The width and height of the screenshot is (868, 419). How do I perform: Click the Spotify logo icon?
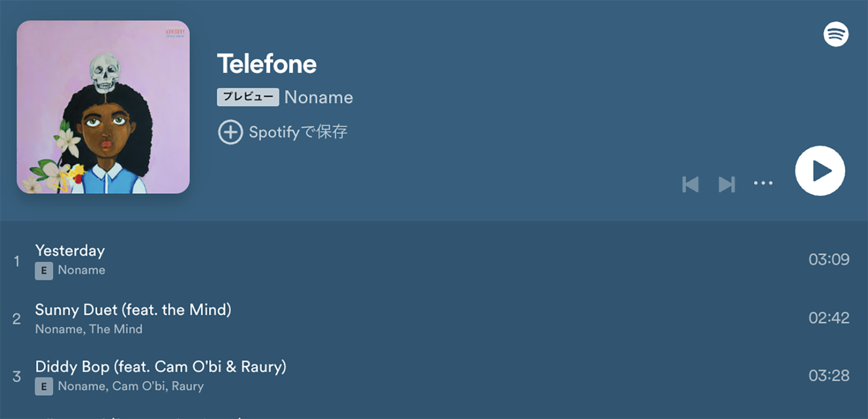coord(836,34)
